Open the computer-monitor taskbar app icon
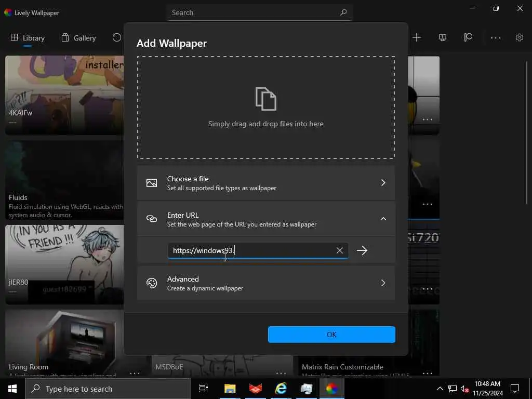Screen dimensions: 532x399 (306, 389)
